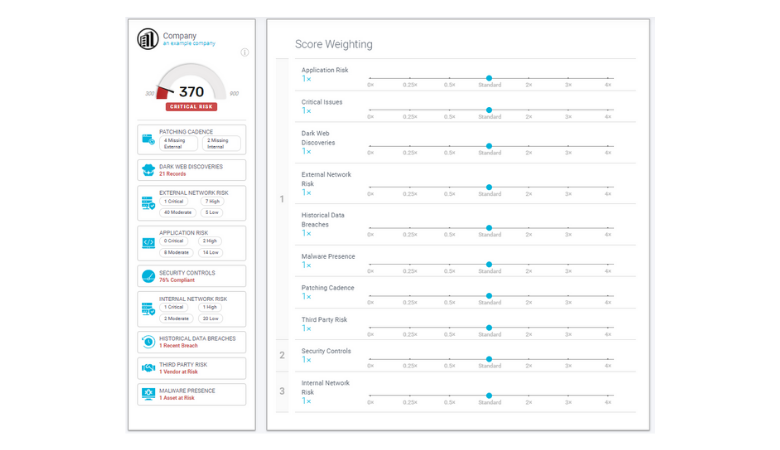The height and width of the screenshot is (450, 780).
Task: Open the '1 Recent Breach' link
Action: click(179, 346)
